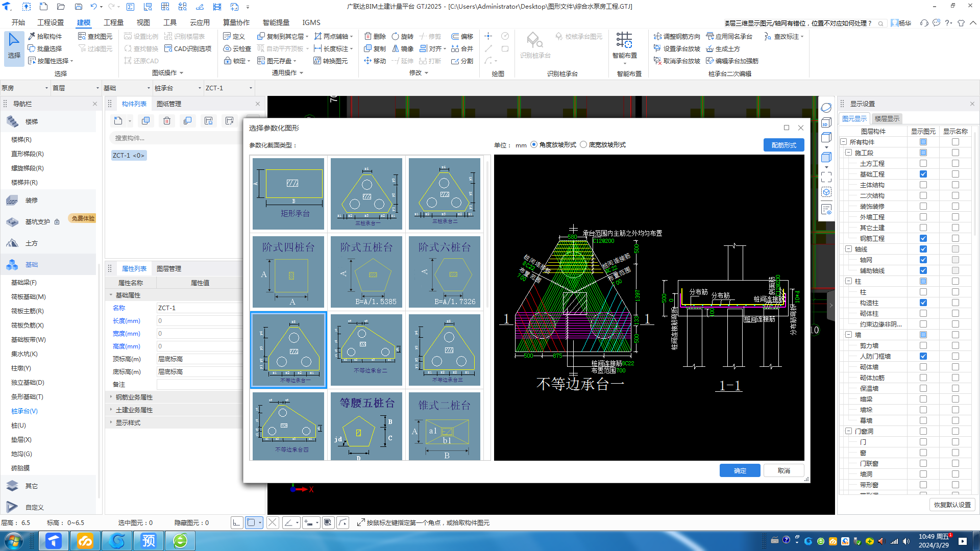Screen dimensions: 980x551
Task: Open the 泵房 building dropdown
Action: pos(24,88)
